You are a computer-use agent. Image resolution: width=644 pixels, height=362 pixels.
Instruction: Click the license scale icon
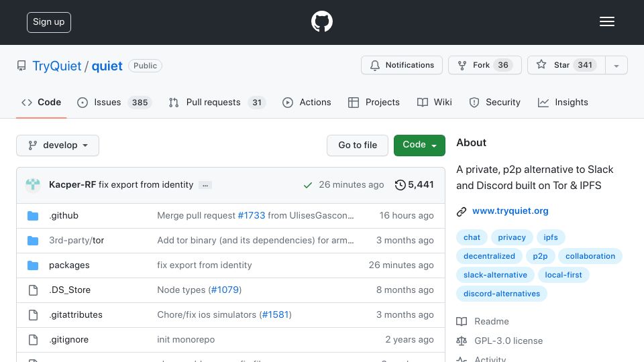pyautogui.click(x=462, y=341)
